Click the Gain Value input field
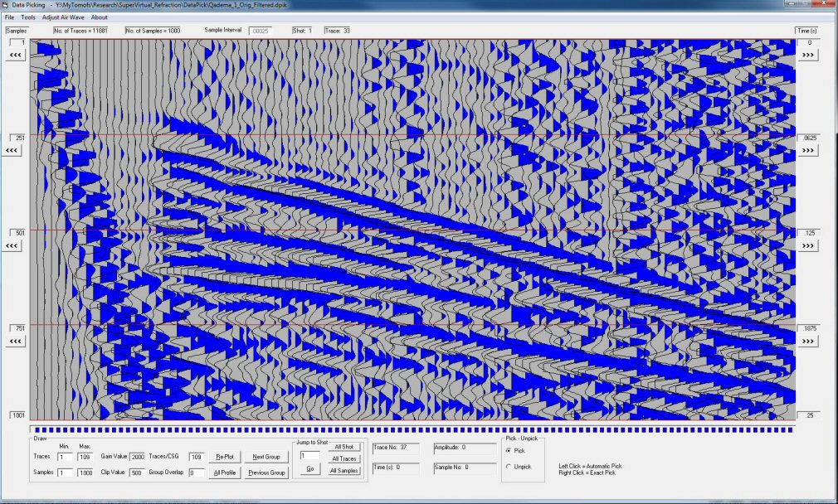The height and width of the screenshot is (504, 838). click(137, 457)
